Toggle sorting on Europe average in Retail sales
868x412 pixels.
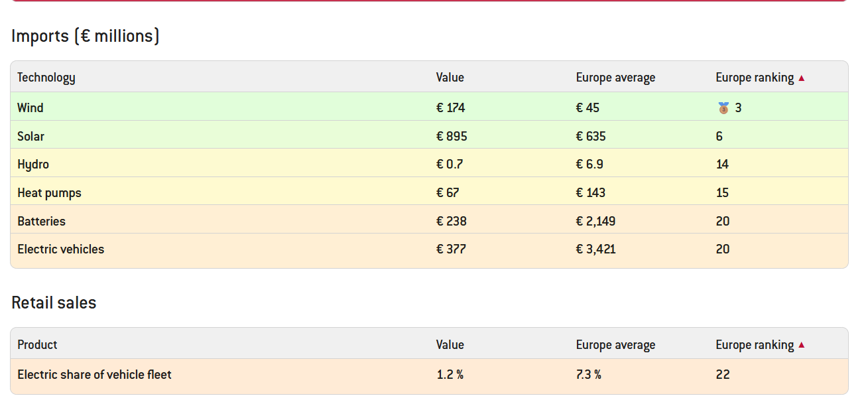[x=615, y=344]
